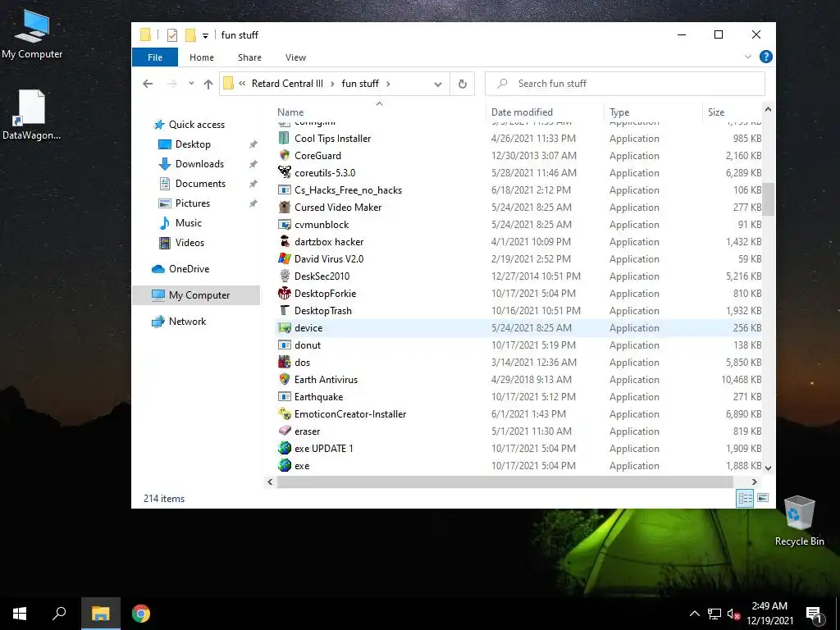Select the DataWagon shortcut on desktop
The width and height of the screenshot is (840, 630).
[32, 115]
